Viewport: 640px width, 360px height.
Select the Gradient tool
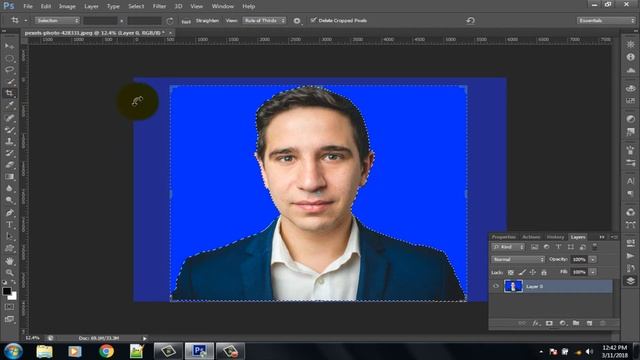coord(9,177)
